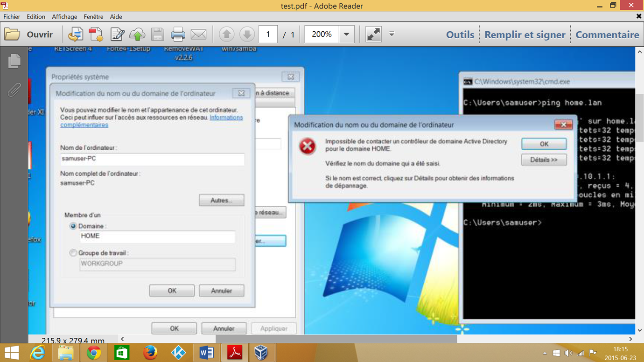Open the Fichier menu
Viewport: 644px width, 362px height.
click(12, 17)
